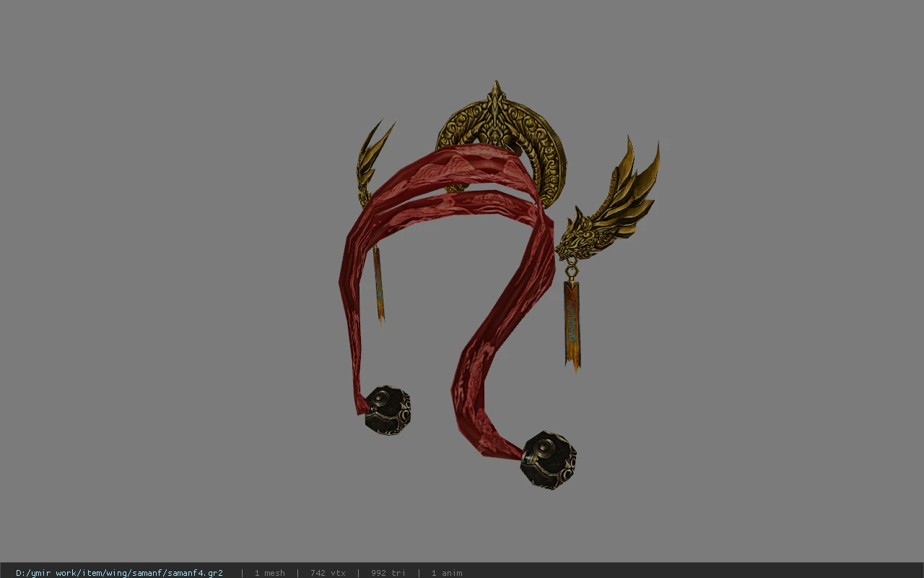924x578 pixels.
Task: Click the '992 tri' triangle count
Action: pyautogui.click(x=388, y=573)
